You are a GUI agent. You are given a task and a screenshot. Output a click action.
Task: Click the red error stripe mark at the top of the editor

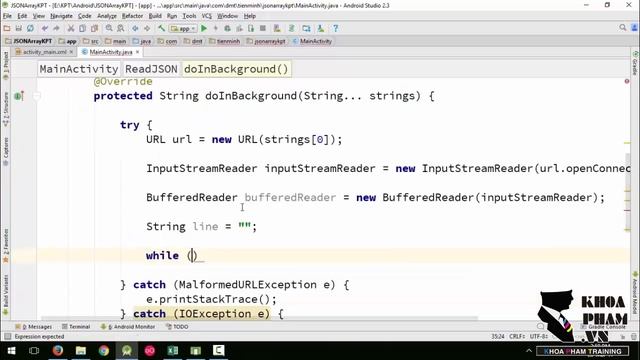pos(627,81)
